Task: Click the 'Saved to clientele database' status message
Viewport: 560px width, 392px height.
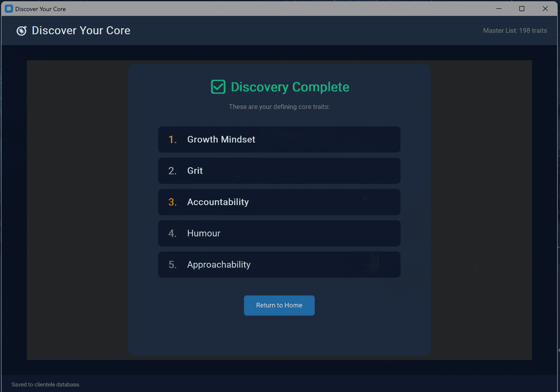Action: click(46, 384)
